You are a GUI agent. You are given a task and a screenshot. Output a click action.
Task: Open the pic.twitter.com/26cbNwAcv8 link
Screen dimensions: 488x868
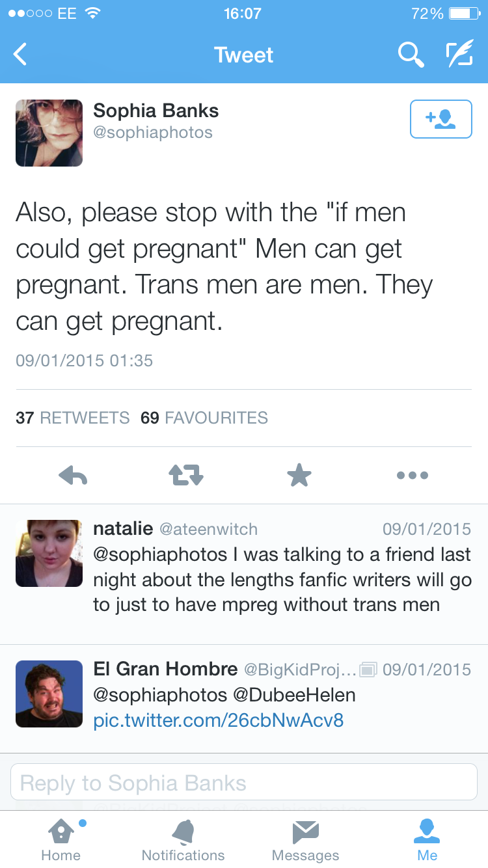pyautogui.click(x=218, y=720)
